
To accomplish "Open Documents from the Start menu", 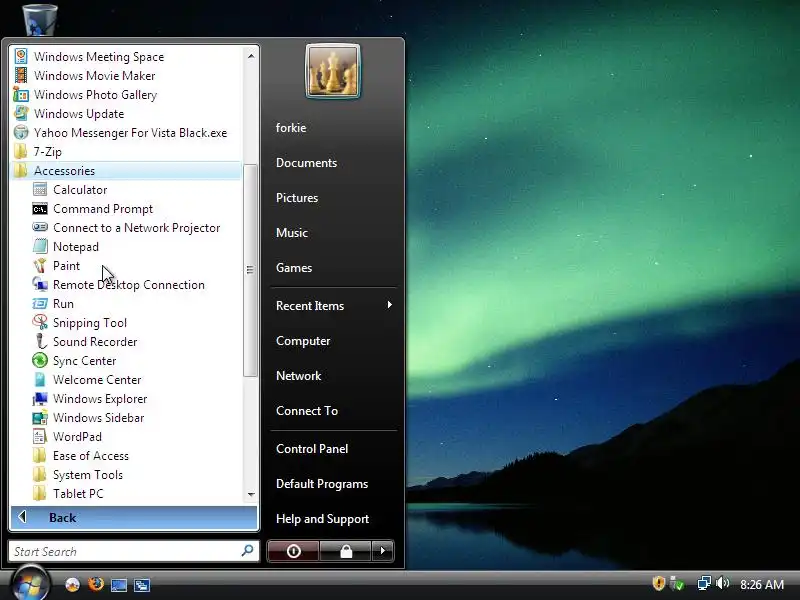I will point(306,163).
